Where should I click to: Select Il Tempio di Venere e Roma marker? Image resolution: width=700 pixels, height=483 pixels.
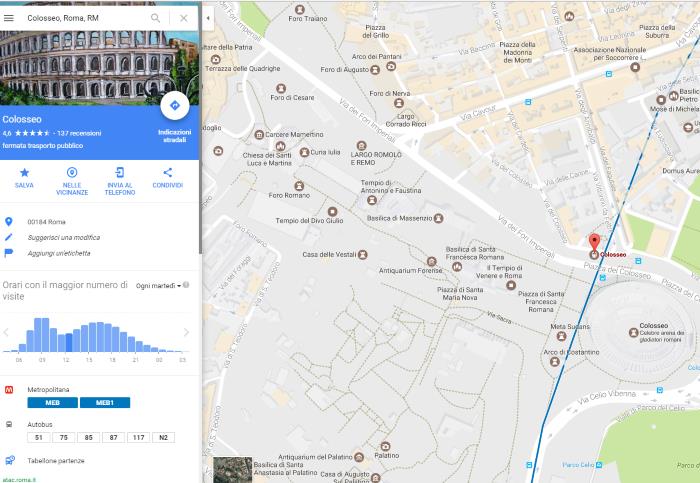point(511,285)
